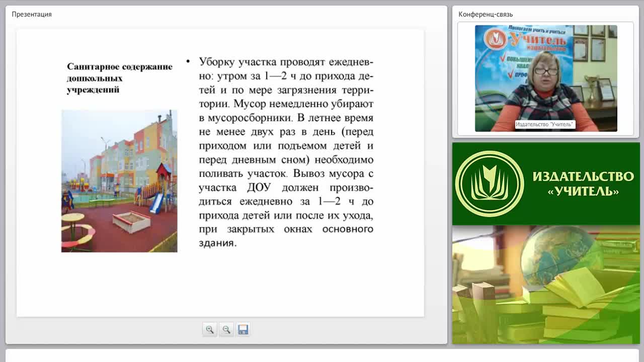
Task: Click the word ДОУ in the slide text
Action: click(259, 188)
